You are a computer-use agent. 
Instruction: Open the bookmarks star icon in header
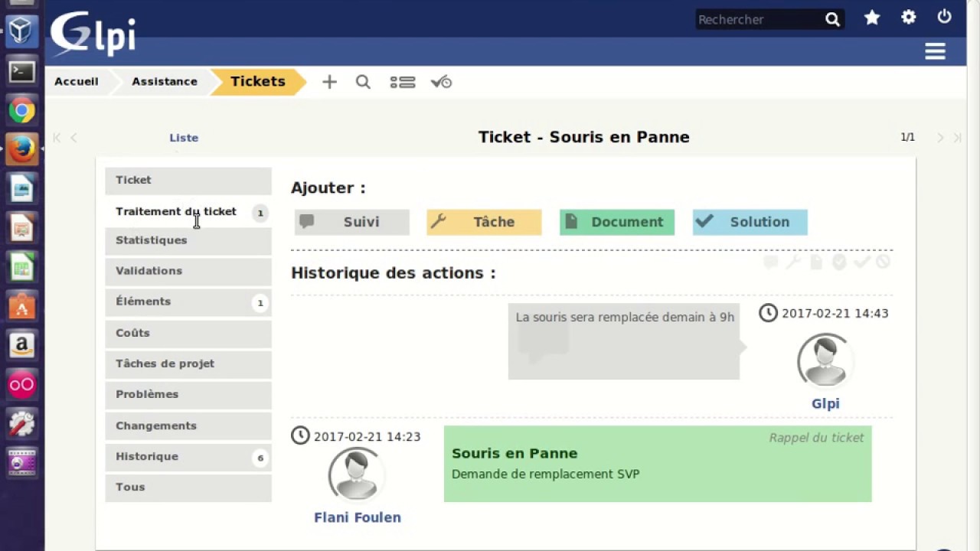click(x=872, y=18)
